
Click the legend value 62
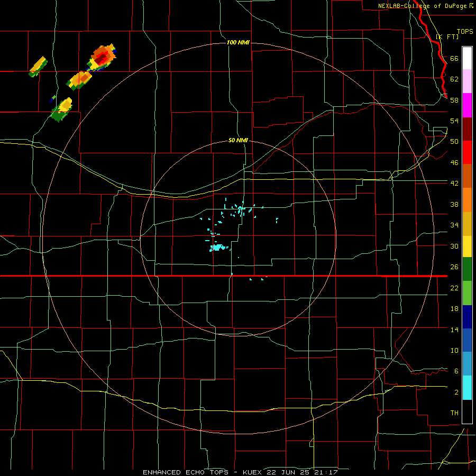(x=454, y=79)
